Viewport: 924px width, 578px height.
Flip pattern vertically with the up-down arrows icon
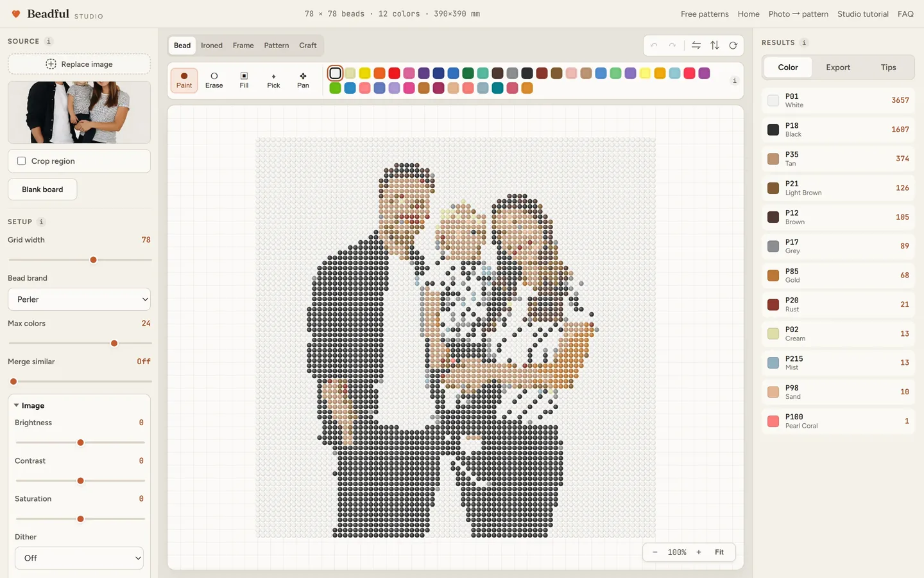pyautogui.click(x=715, y=46)
